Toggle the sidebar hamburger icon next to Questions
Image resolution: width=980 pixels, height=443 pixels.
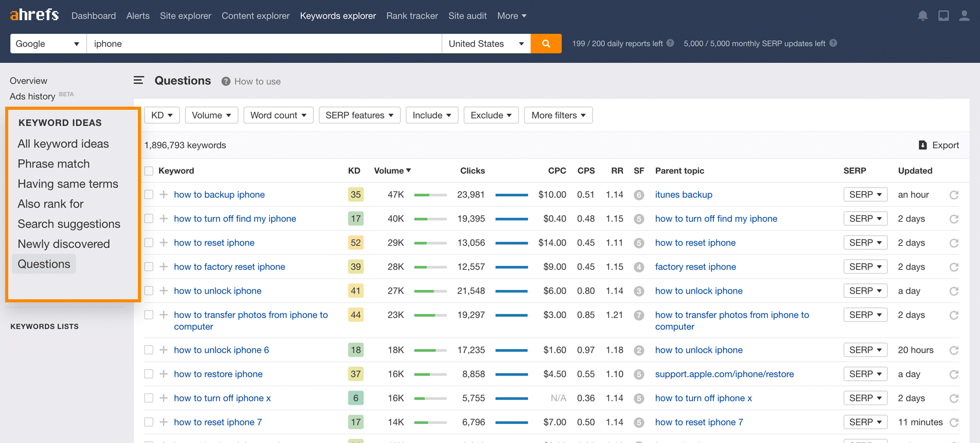(138, 80)
